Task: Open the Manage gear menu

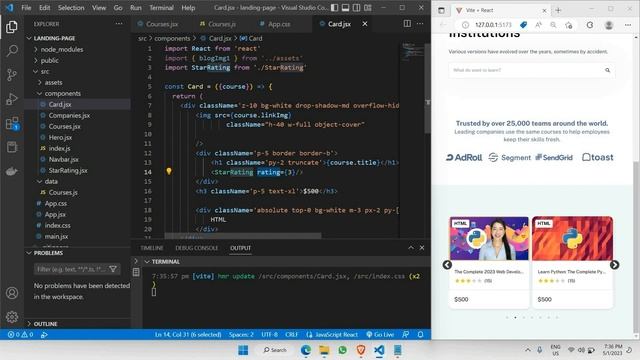Action: tap(12, 316)
